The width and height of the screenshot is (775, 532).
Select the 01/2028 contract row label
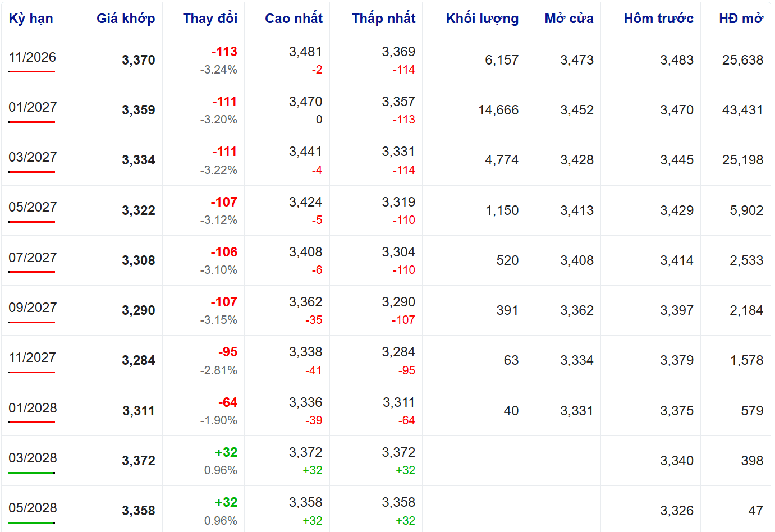tap(33, 408)
